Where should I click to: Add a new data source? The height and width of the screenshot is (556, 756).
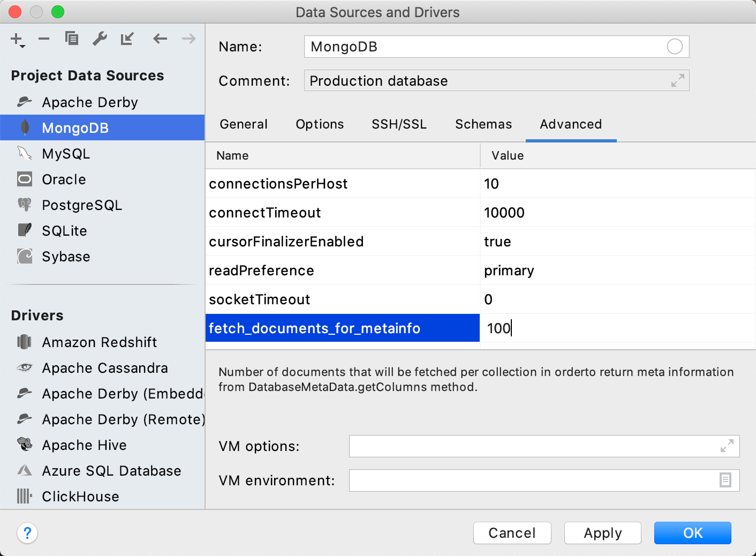16,39
